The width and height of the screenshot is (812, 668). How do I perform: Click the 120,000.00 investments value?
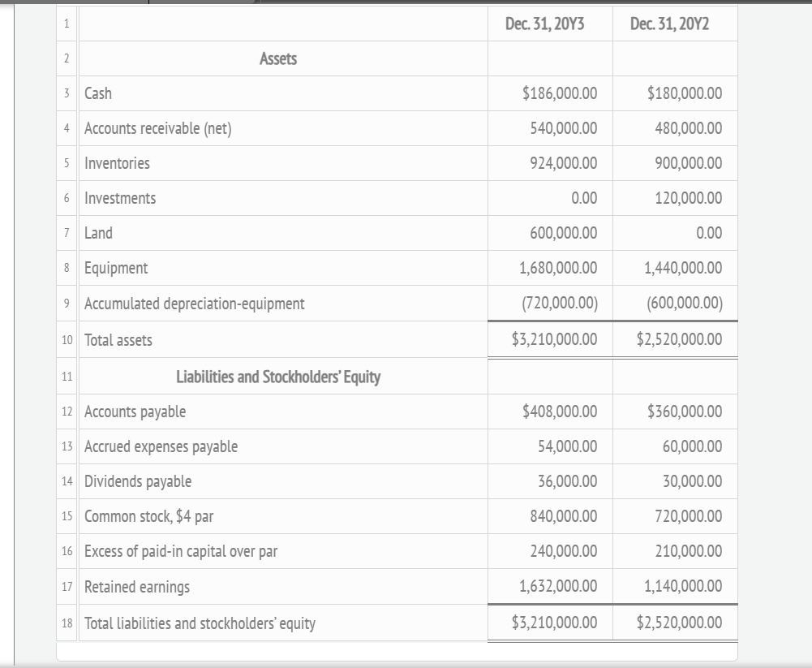(688, 198)
